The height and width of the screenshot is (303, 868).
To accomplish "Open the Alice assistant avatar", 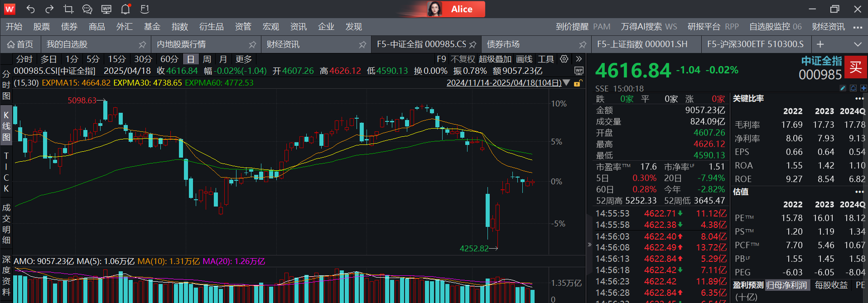I will pyautogui.click(x=434, y=9).
